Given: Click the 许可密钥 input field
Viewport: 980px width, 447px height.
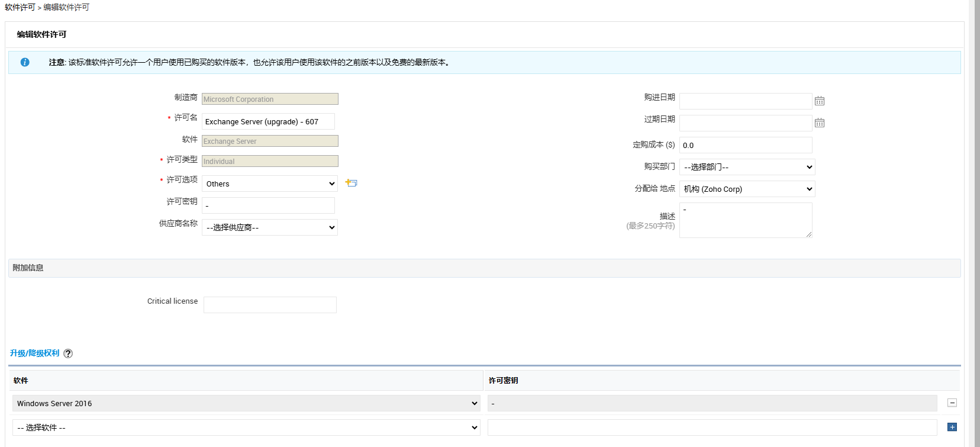Looking at the screenshot, I should coord(268,205).
